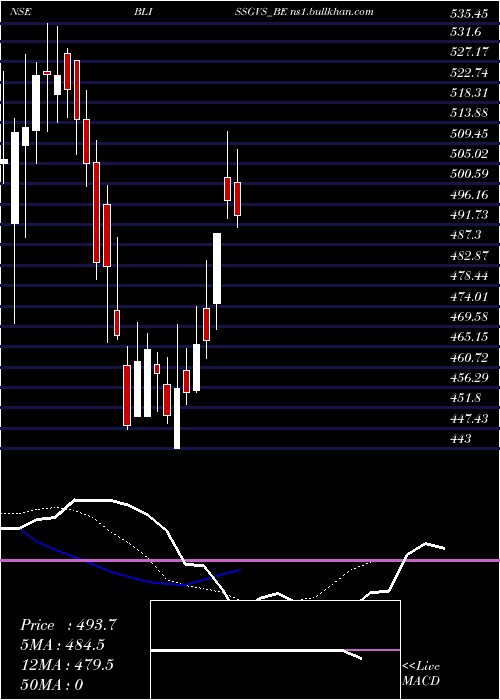Select the 460.72 price axis value
This screenshot has width=500, height=700.
pos(469,358)
